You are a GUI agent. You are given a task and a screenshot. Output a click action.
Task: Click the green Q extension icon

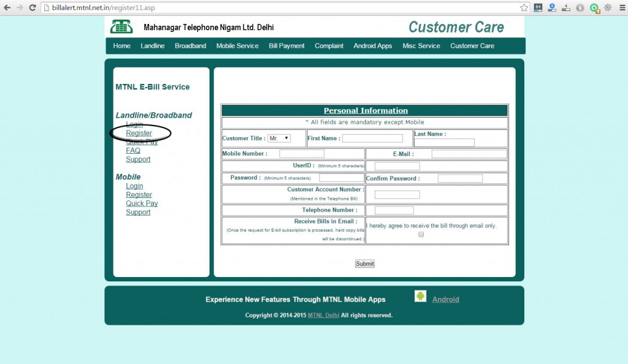click(594, 8)
